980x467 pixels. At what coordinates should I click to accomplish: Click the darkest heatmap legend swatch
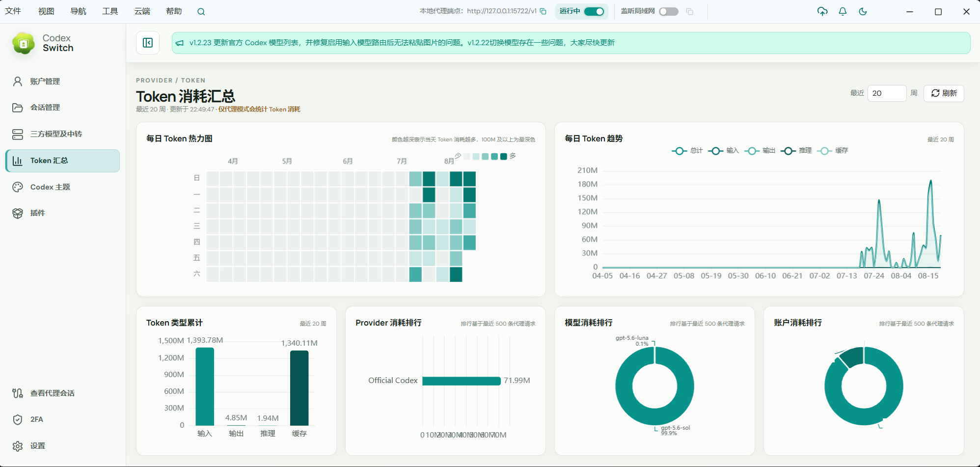point(503,156)
